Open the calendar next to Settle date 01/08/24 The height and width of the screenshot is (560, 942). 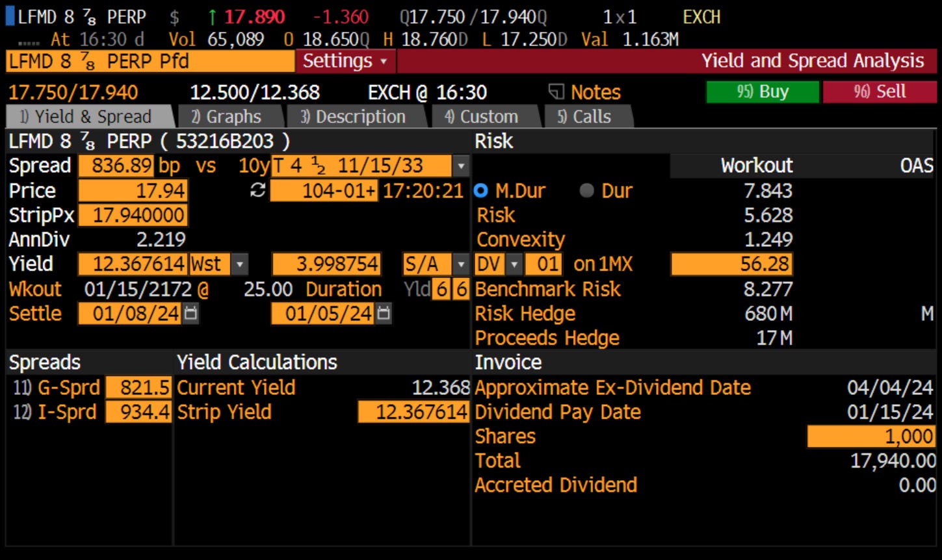189,313
